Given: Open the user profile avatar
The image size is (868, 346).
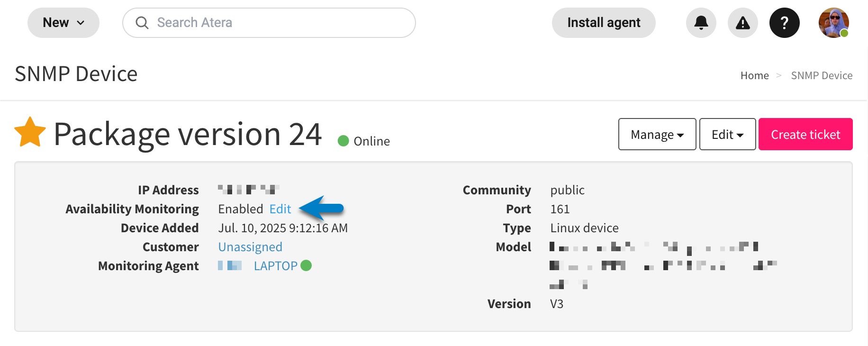Looking at the screenshot, I should click(x=833, y=23).
